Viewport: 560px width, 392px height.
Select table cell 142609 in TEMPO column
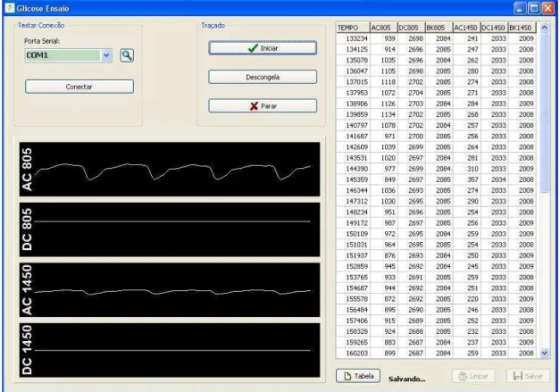(x=353, y=147)
